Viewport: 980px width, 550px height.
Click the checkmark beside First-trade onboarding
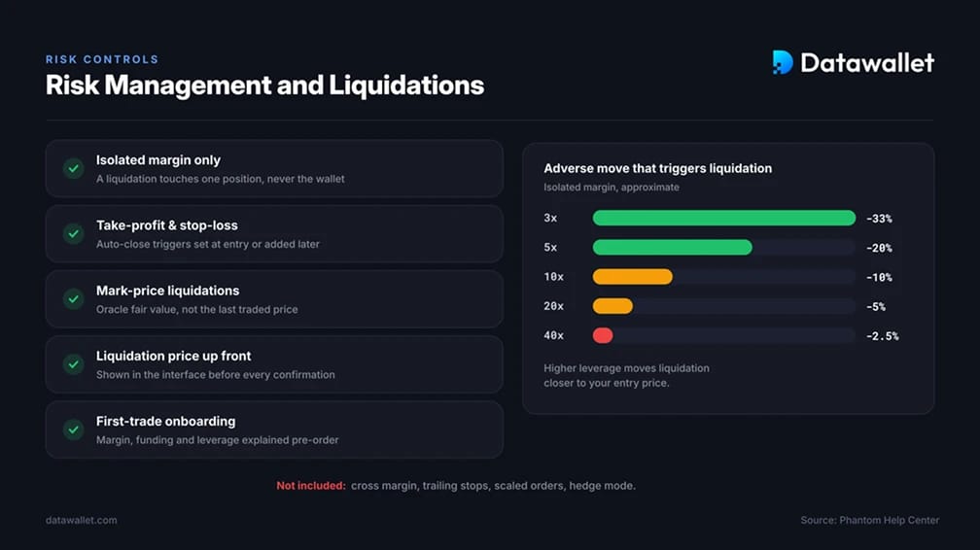click(74, 430)
